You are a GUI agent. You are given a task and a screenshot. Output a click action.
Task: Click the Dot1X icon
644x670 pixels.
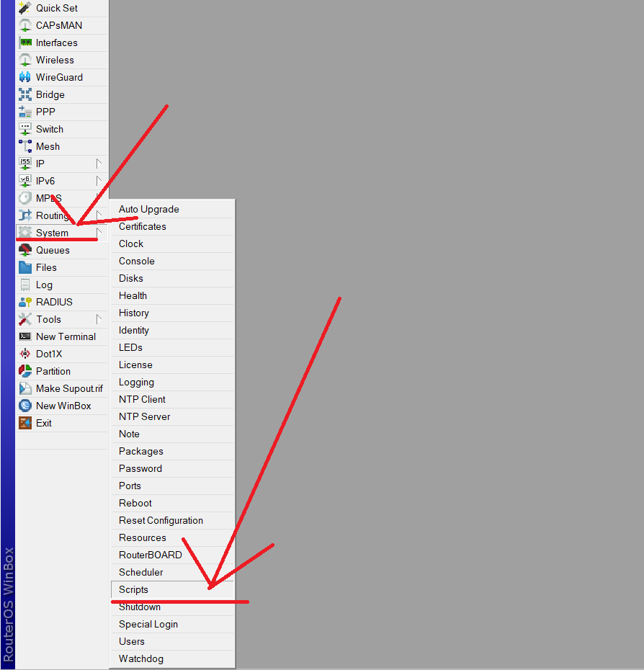[x=25, y=354]
